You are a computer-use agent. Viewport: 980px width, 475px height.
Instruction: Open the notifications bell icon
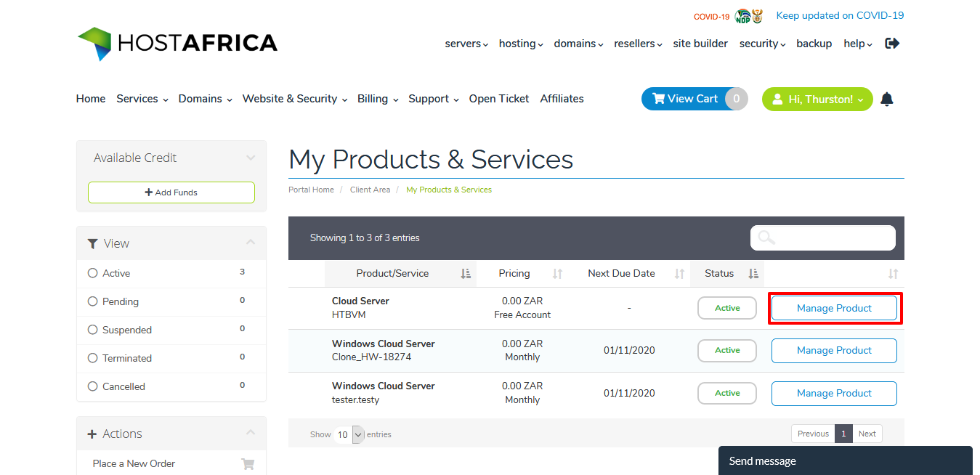click(x=886, y=100)
